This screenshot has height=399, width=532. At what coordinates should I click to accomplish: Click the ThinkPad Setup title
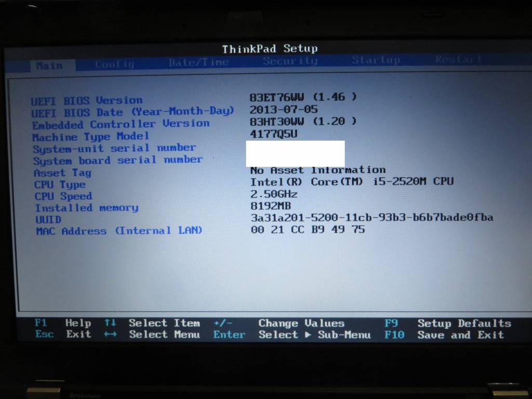click(x=270, y=49)
